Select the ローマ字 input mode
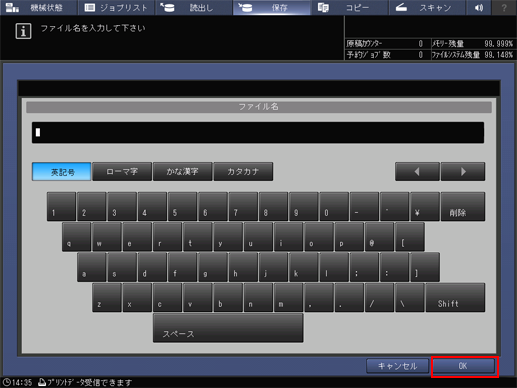Image resolution: width=517 pixels, height=388 pixels. [122, 172]
